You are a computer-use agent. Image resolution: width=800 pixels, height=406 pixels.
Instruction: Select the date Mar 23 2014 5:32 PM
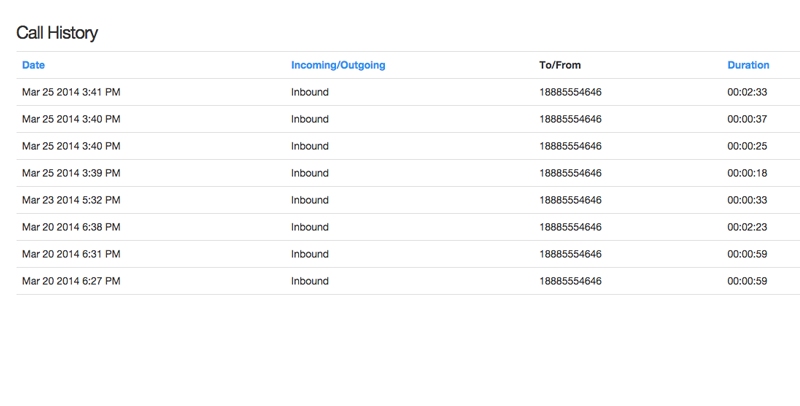click(x=71, y=200)
